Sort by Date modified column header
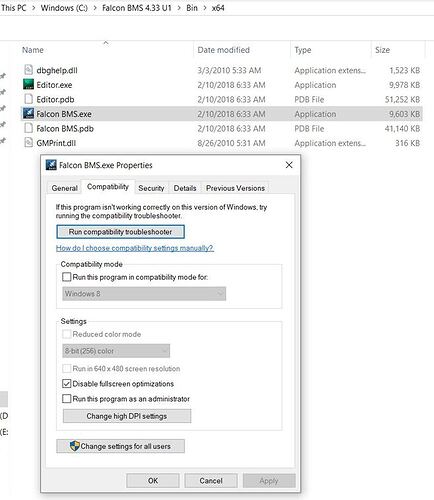Image resolution: width=434 pixels, height=500 pixels. [x=223, y=50]
